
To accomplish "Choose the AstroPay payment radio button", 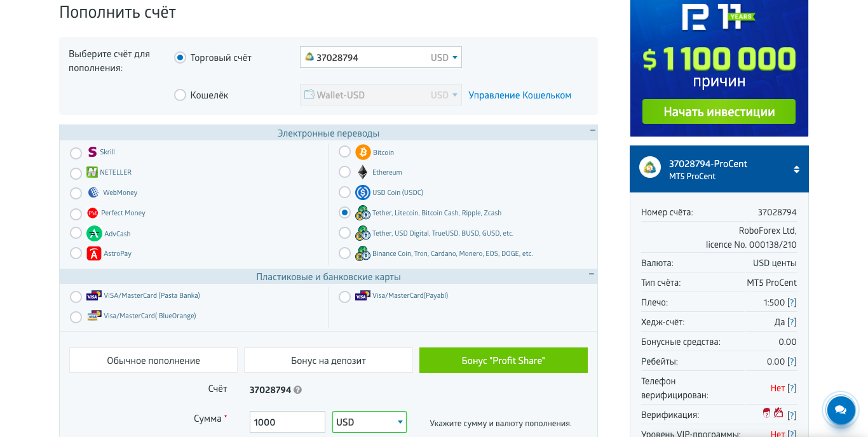I will (76, 254).
